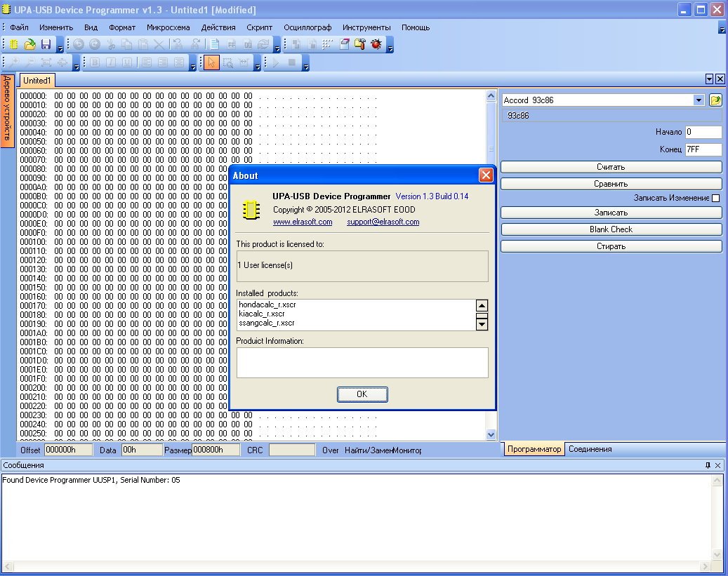Screen dimensions: 728x576
Task: Select ssangcalc_r.xscr in installed products
Action: [267, 323]
